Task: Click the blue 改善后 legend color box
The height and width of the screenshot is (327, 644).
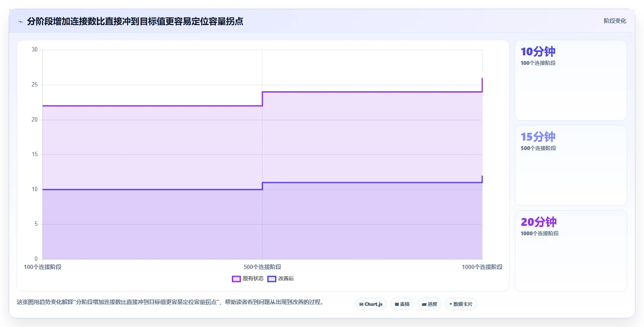Action: [272, 279]
